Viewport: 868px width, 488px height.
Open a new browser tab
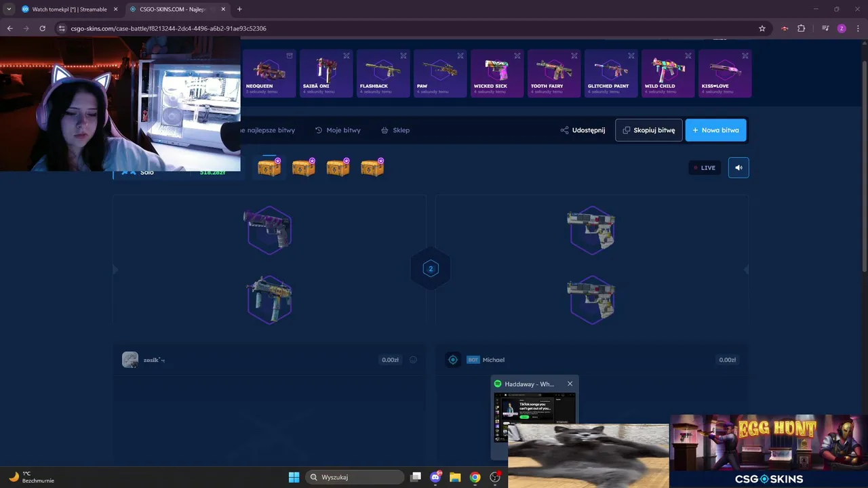coord(239,9)
